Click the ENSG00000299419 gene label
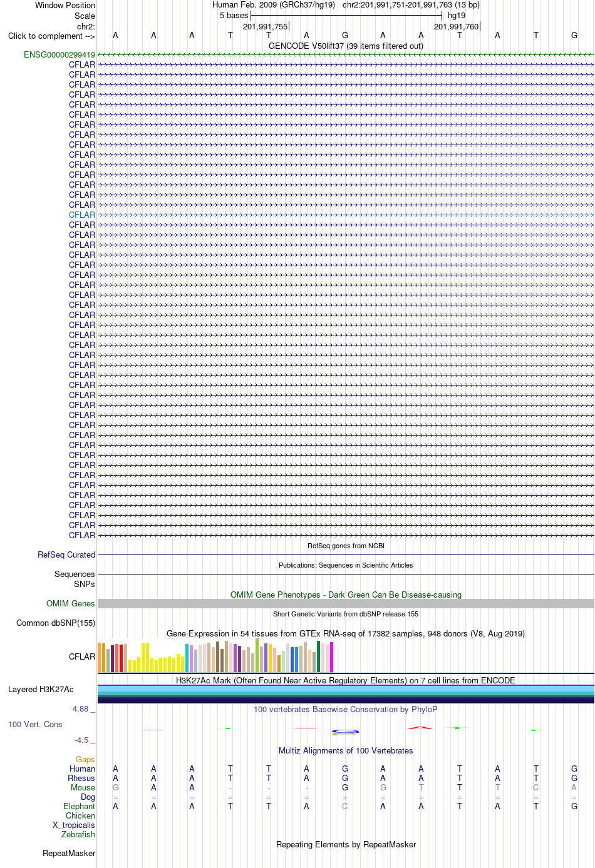 pyautogui.click(x=59, y=55)
